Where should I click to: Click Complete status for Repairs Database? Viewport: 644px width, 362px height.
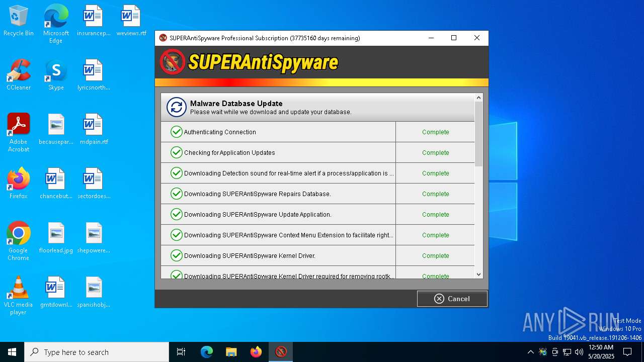click(x=435, y=194)
